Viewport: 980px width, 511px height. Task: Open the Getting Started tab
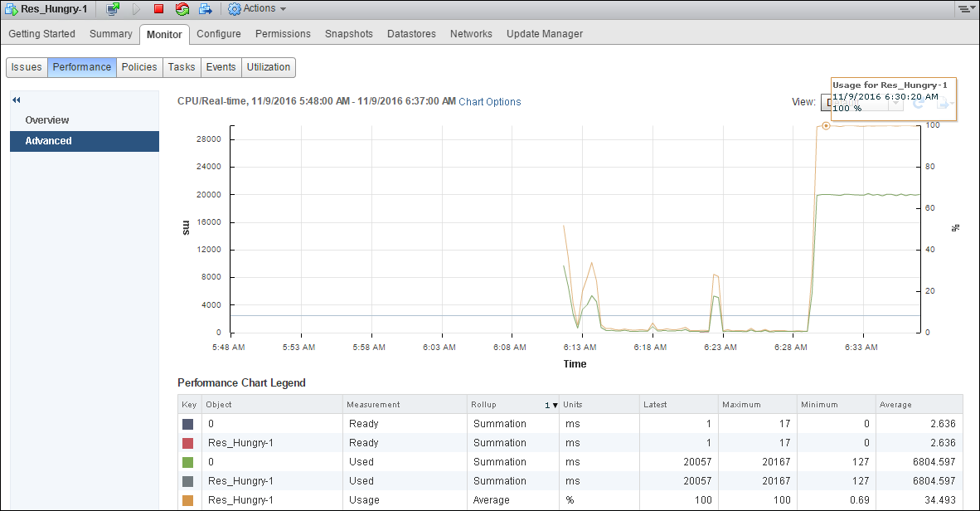42,34
